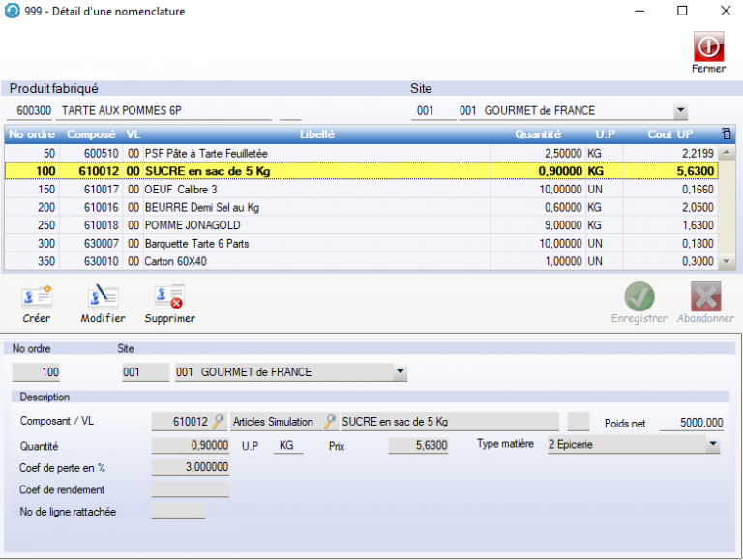Click lookup key beside Articles Simulation
743x560 pixels.
point(330,421)
